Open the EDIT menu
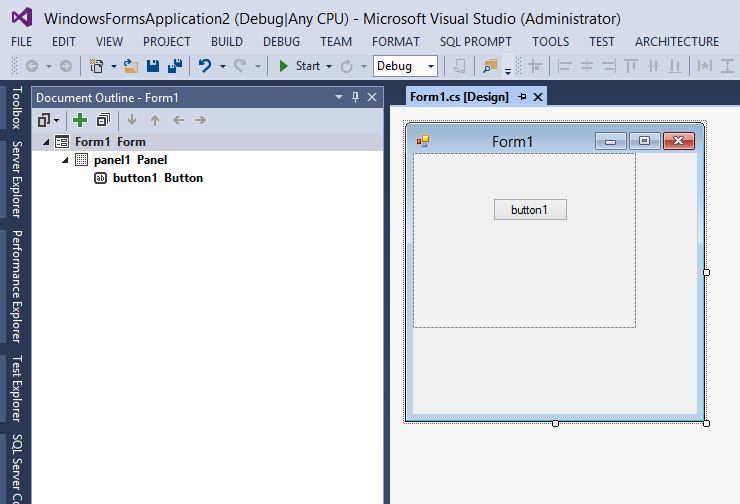The width and height of the screenshot is (740, 504). pos(64,42)
